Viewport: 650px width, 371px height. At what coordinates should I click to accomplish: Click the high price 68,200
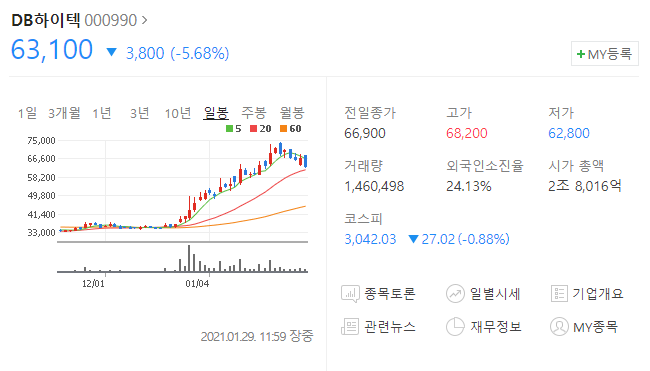(x=467, y=133)
